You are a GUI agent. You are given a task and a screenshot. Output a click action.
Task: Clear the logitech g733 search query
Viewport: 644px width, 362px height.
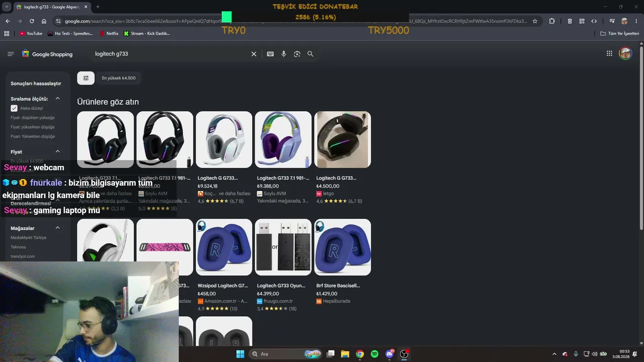click(x=254, y=54)
